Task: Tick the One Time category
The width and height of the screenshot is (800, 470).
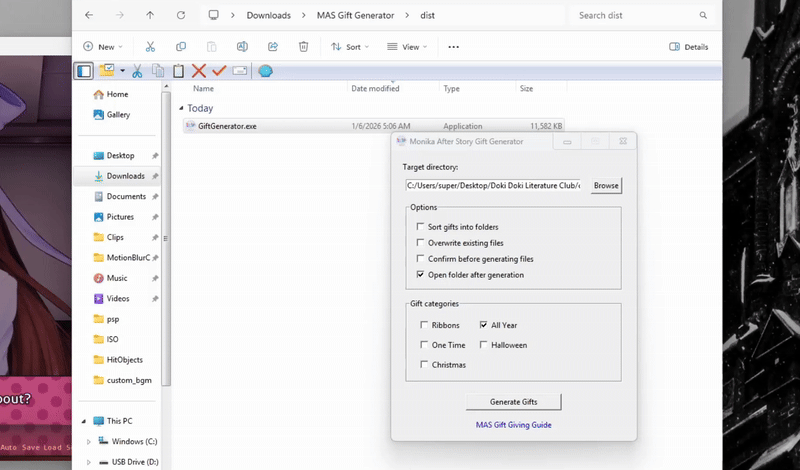Action: click(x=424, y=344)
